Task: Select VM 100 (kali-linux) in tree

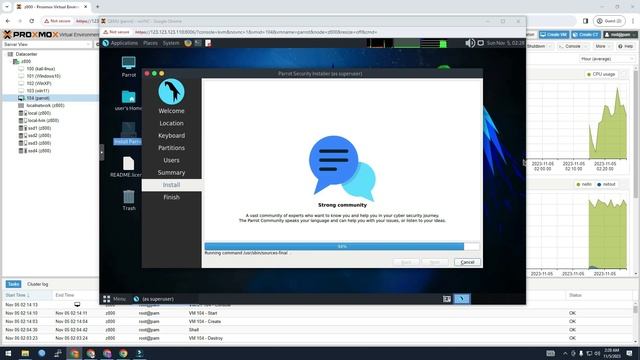Action: pos(40,69)
